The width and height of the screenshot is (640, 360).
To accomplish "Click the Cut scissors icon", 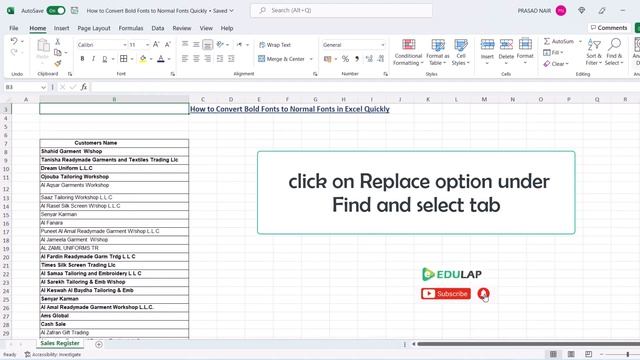I will [x=58, y=42].
